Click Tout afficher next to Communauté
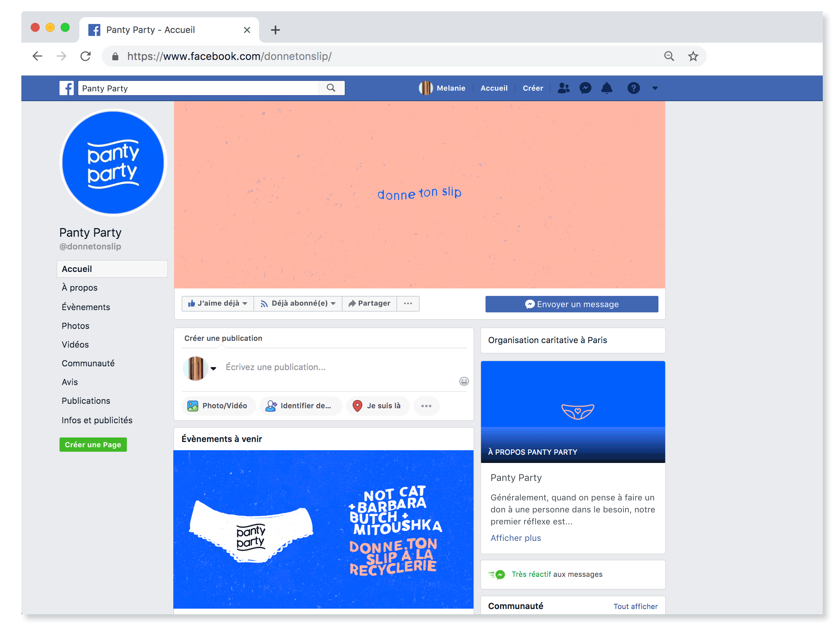The width and height of the screenshot is (840, 636). point(635,606)
